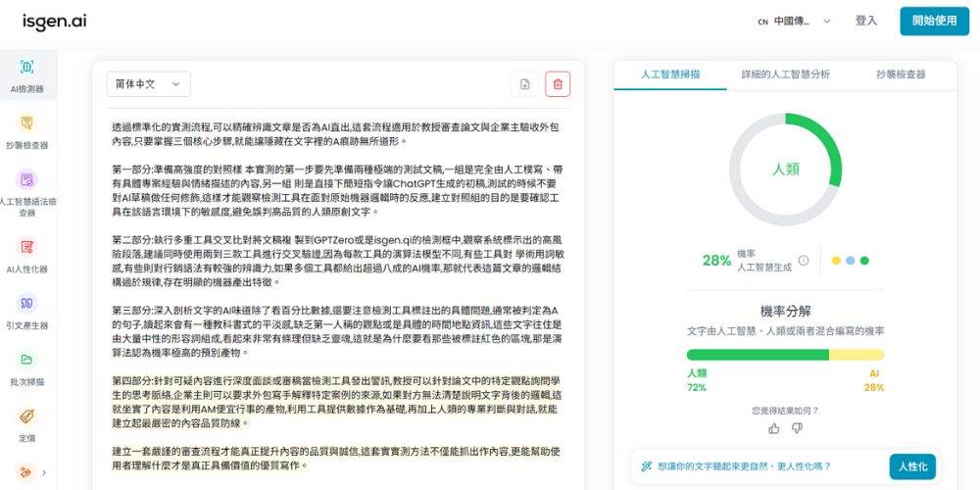The height and width of the screenshot is (490, 980).
Task: Click the thumbs down feedback icon
Action: pyautogui.click(x=797, y=428)
